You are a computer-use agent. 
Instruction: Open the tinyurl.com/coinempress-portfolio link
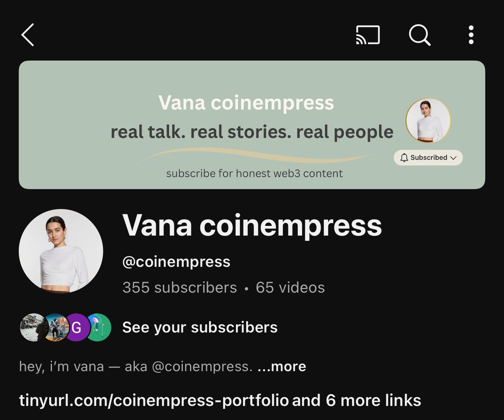(154, 401)
